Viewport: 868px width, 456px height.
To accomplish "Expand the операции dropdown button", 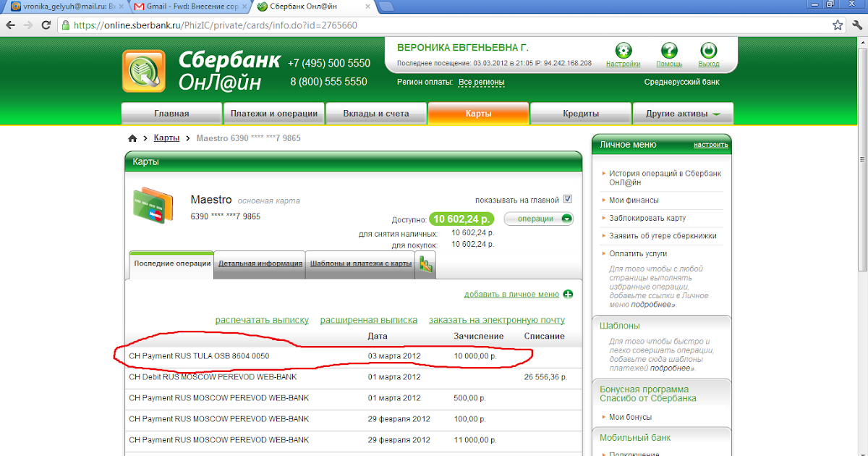I will 538,219.
